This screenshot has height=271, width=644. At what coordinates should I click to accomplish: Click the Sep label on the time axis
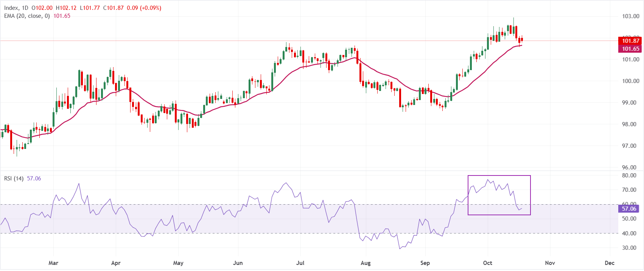[x=425, y=263]
